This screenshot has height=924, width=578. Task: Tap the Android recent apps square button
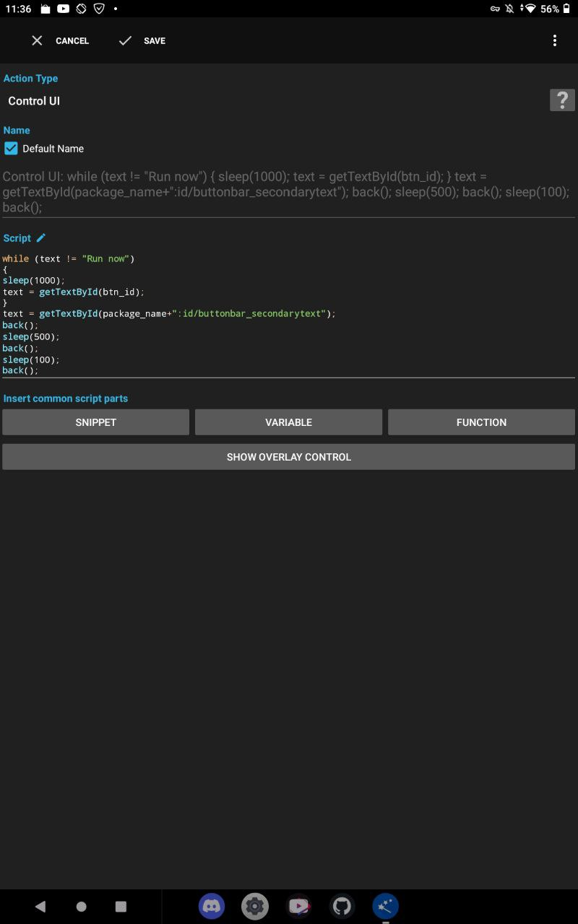(121, 906)
